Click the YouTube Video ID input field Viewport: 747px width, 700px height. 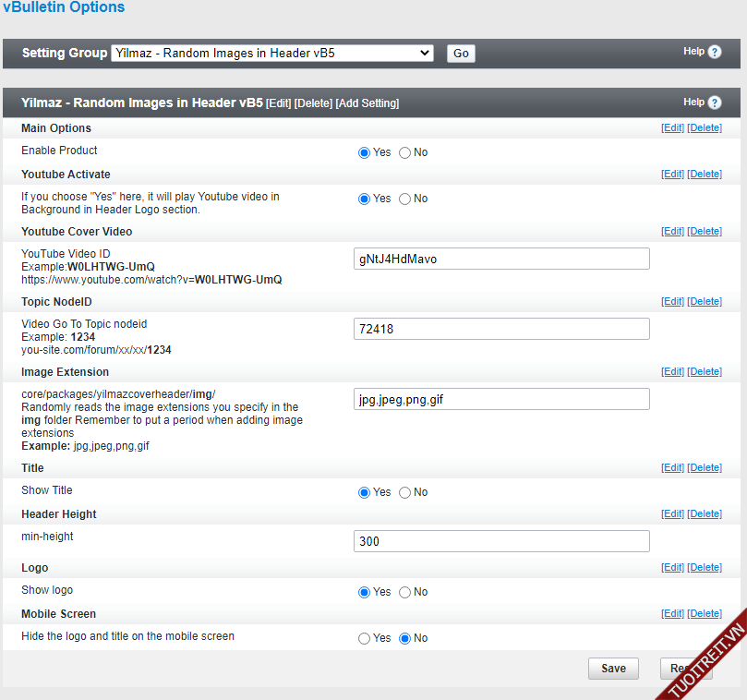(x=501, y=259)
